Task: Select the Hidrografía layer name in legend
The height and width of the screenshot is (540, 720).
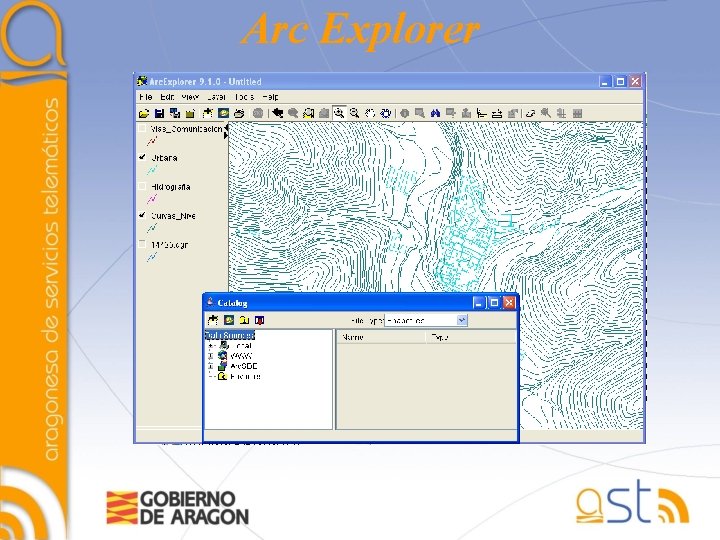Action: (170, 187)
